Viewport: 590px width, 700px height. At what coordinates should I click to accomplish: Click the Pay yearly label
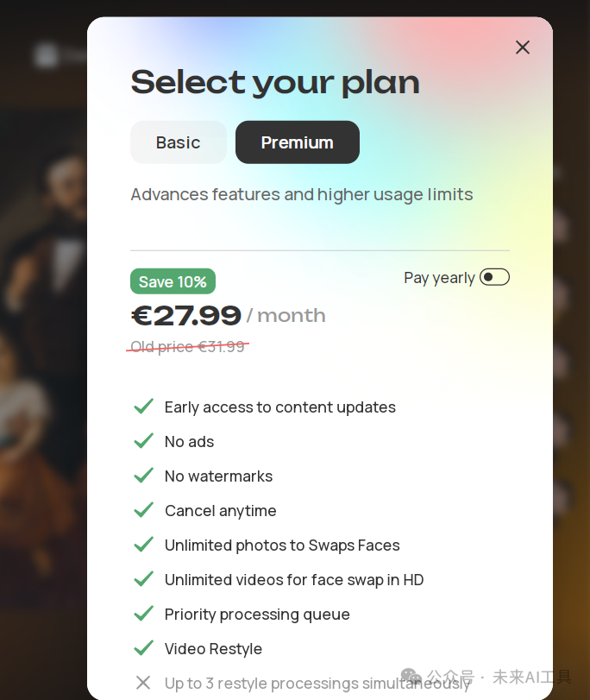pyautogui.click(x=439, y=278)
